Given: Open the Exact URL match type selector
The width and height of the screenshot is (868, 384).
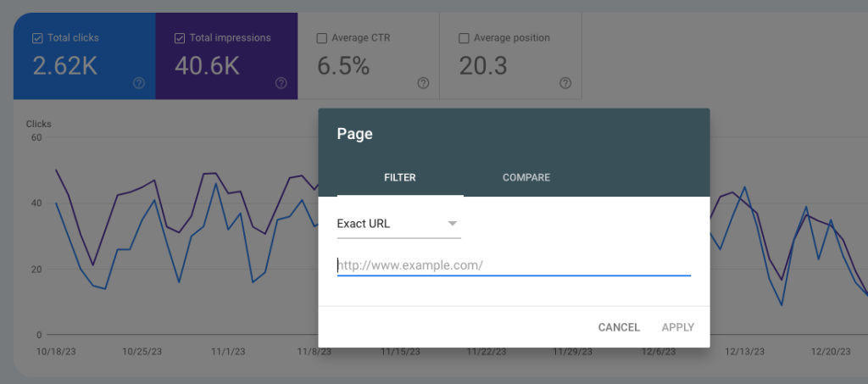Looking at the screenshot, I should pyautogui.click(x=398, y=224).
